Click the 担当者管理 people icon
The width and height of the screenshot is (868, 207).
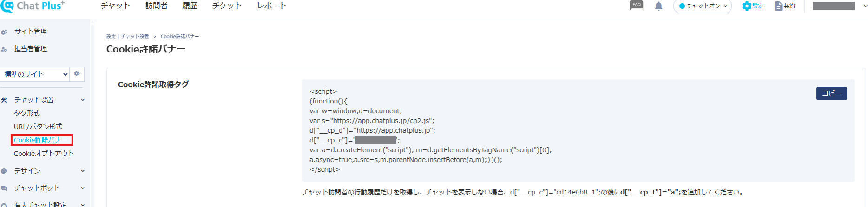tap(4, 49)
